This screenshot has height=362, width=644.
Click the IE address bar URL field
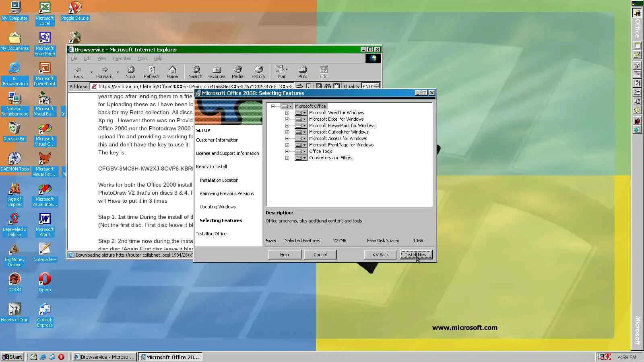pyautogui.click(x=192, y=86)
